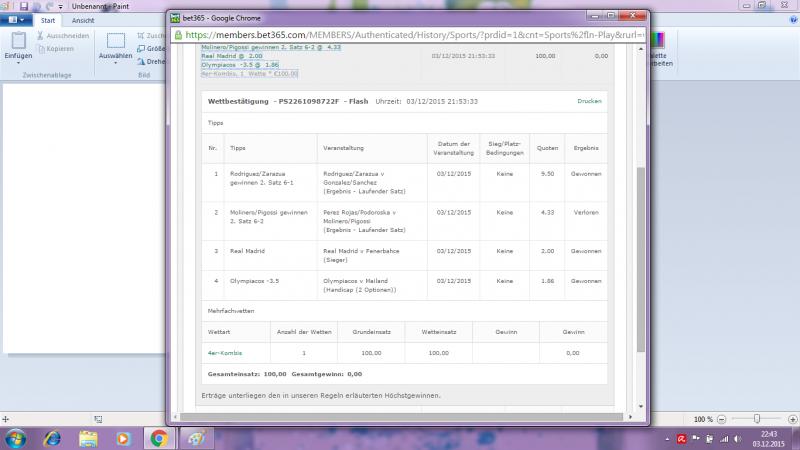Image resolution: width=800 pixels, height=450 pixels.
Task: Click the Auswählen selection rectangle icon
Action: tap(115, 40)
